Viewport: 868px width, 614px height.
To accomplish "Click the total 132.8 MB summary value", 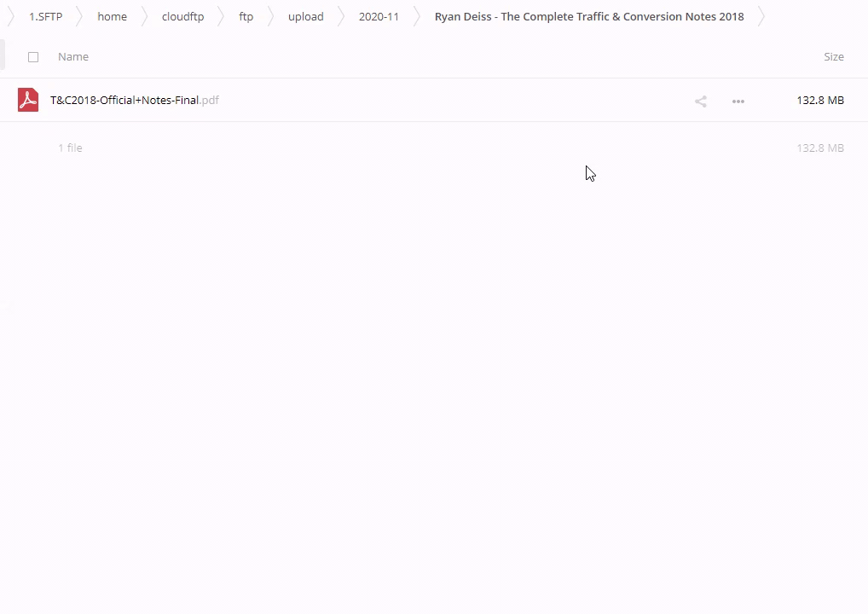I will point(819,148).
